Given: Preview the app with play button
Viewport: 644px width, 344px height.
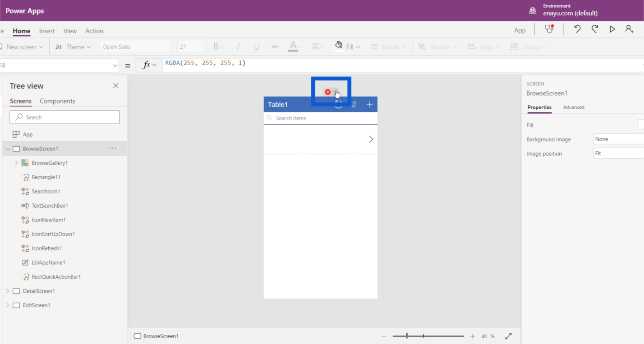Looking at the screenshot, I should pos(612,29).
